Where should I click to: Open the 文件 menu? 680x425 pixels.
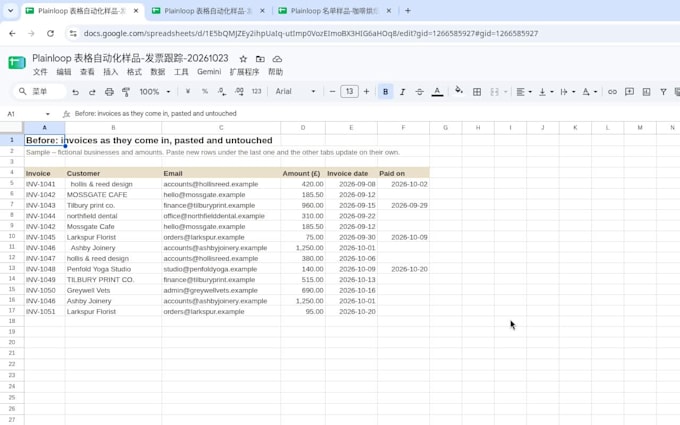coord(40,72)
